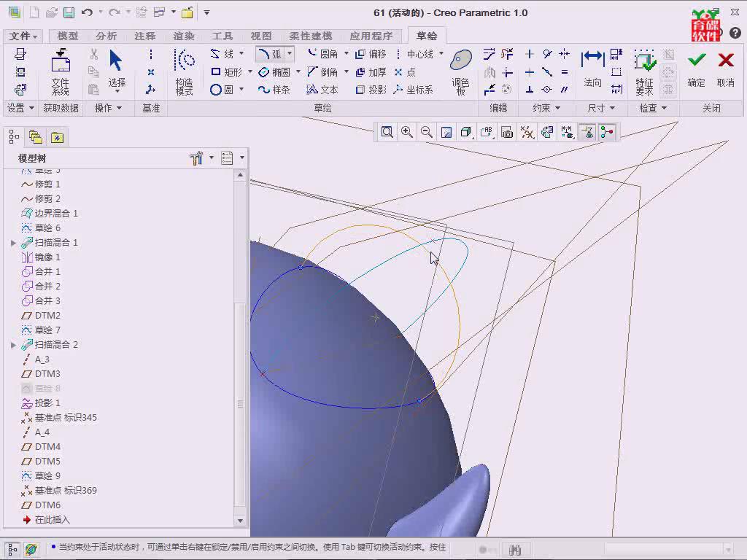
Task: Click the Offset (偏移) tool
Action: pyautogui.click(x=371, y=54)
